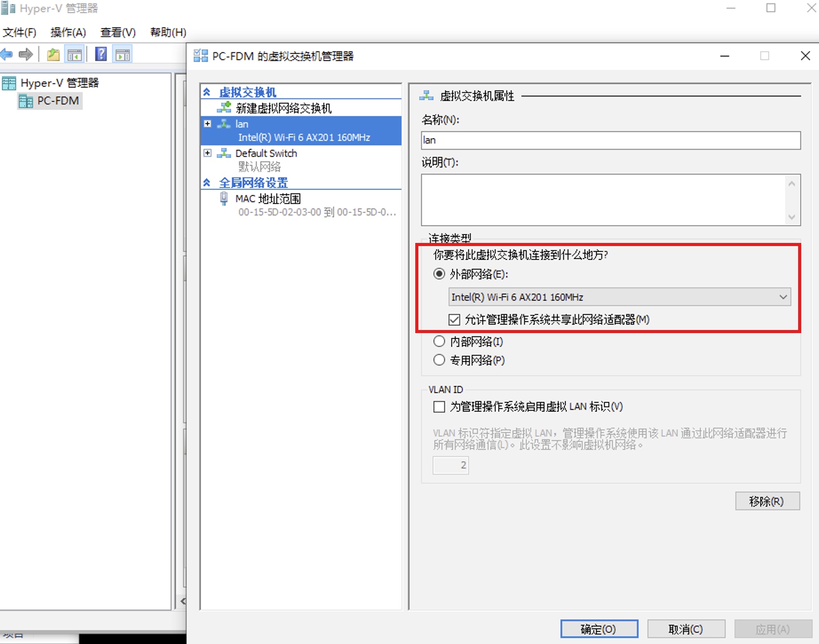The height and width of the screenshot is (644, 819).
Task: Click the up-one-level folder toolbar icon
Action: point(53,55)
